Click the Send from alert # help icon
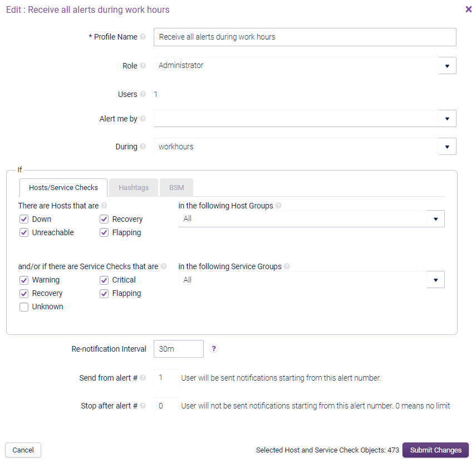Image resolution: width=476 pixels, height=462 pixels. tap(143, 377)
